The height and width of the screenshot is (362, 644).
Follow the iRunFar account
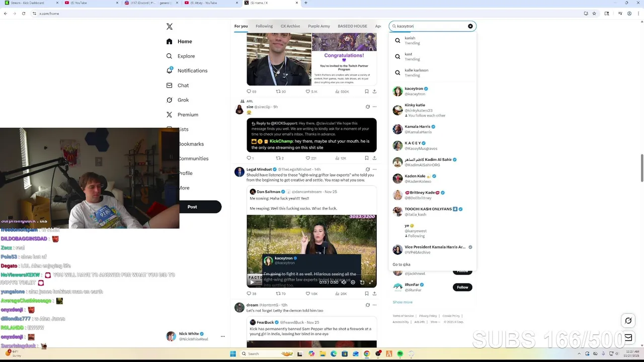[462, 287]
